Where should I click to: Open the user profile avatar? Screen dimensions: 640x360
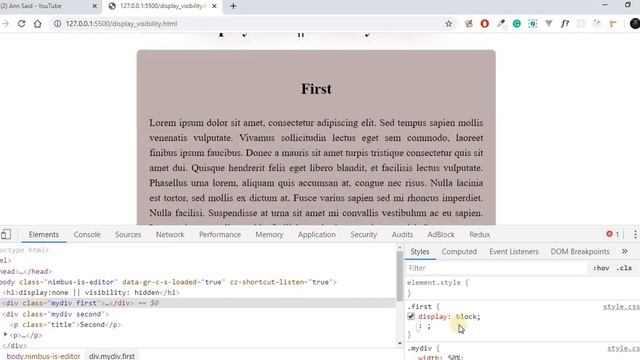[x=635, y=24]
